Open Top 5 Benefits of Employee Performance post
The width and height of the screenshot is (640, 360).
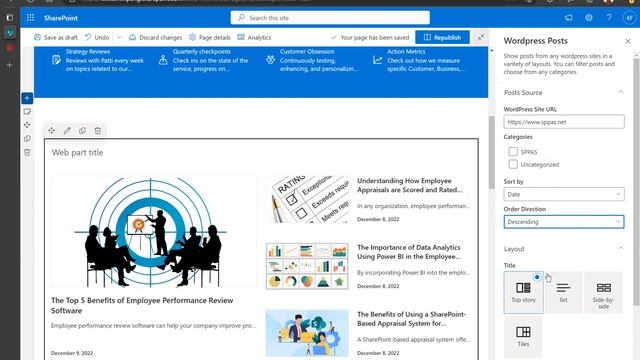pyautogui.click(x=142, y=305)
